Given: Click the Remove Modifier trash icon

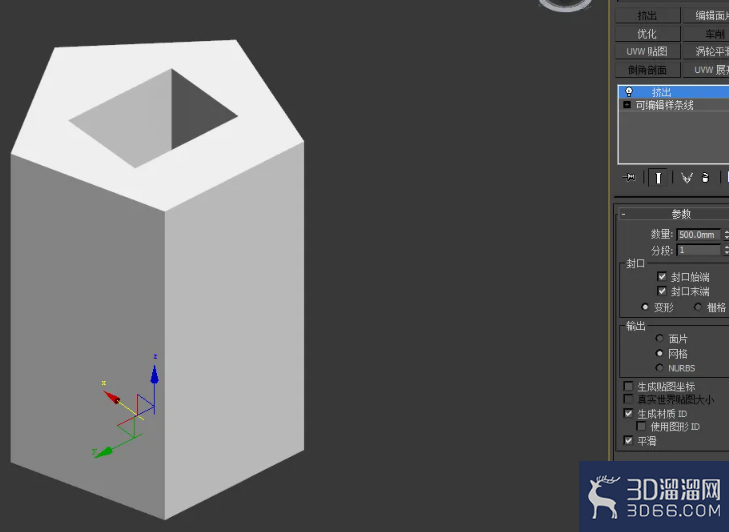Looking at the screenshot, I should [705, 177].
